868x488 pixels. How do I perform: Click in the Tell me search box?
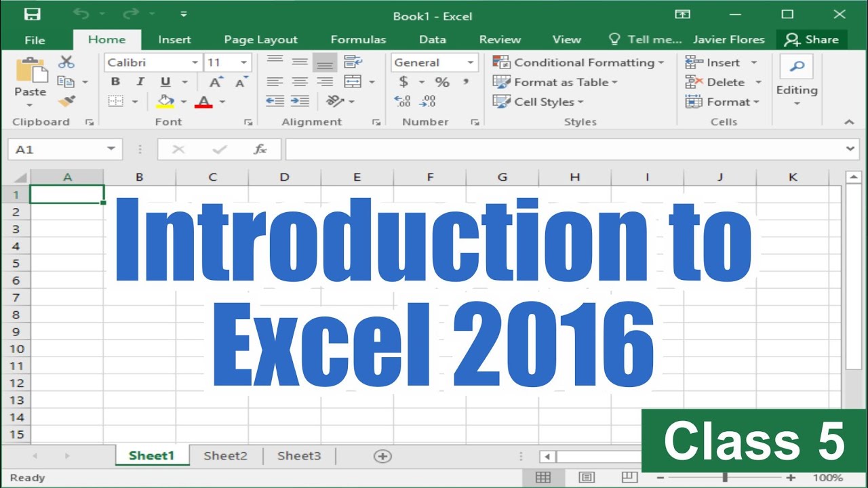(646, 39)
